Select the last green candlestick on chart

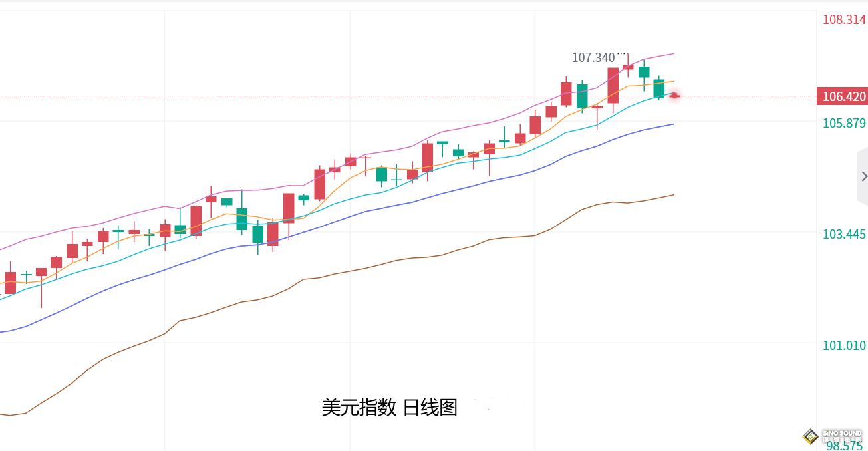[659, 88]
